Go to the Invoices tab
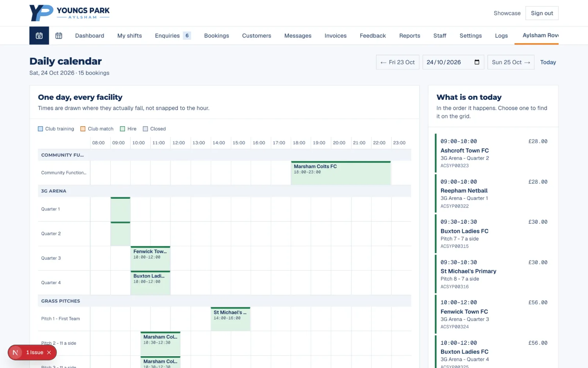Image resolution: width=588 pixels, height=368 pixels. click(x=336, y=36)
